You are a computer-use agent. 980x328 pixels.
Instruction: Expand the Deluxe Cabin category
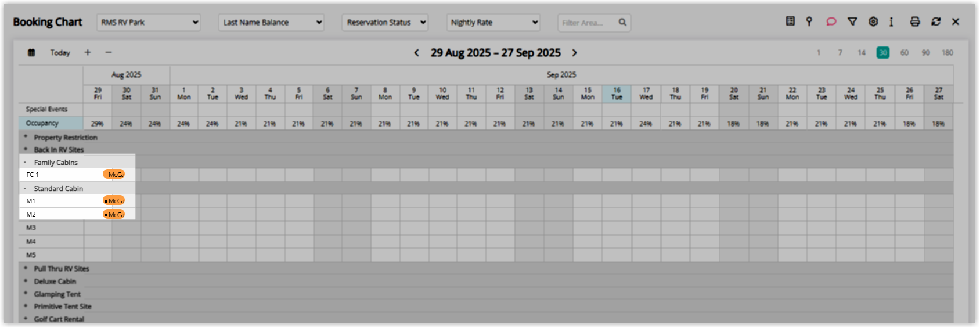click(x=26, y=281)
